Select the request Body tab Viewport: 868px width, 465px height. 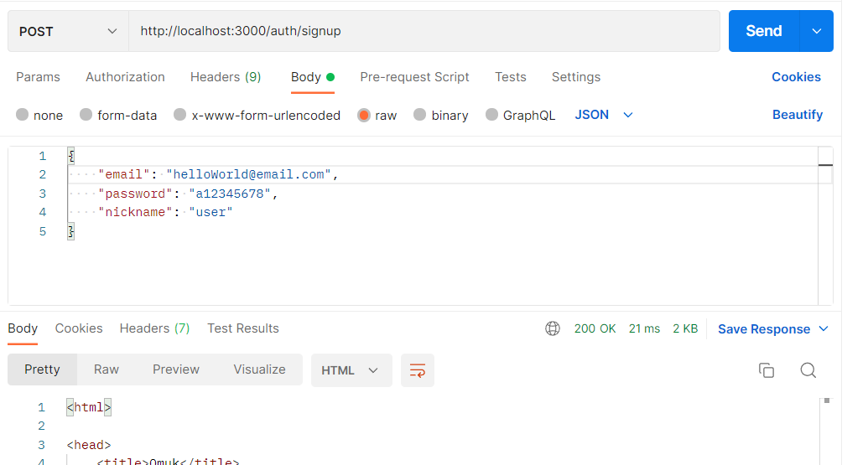(313, 77)
